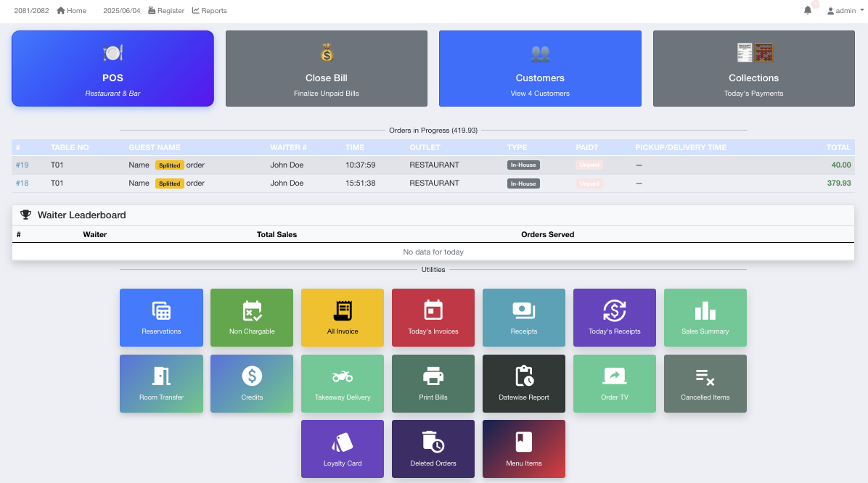Screen dimensions: 868x483
Task: Click the Unpaid badge for order #19
Action: tap(589, 165)
